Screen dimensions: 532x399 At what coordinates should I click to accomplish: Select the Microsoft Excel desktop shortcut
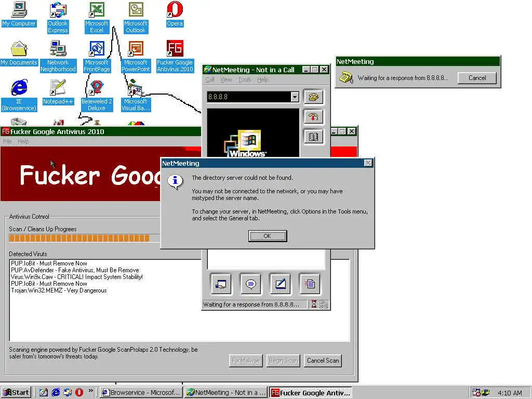pos(97,18)
